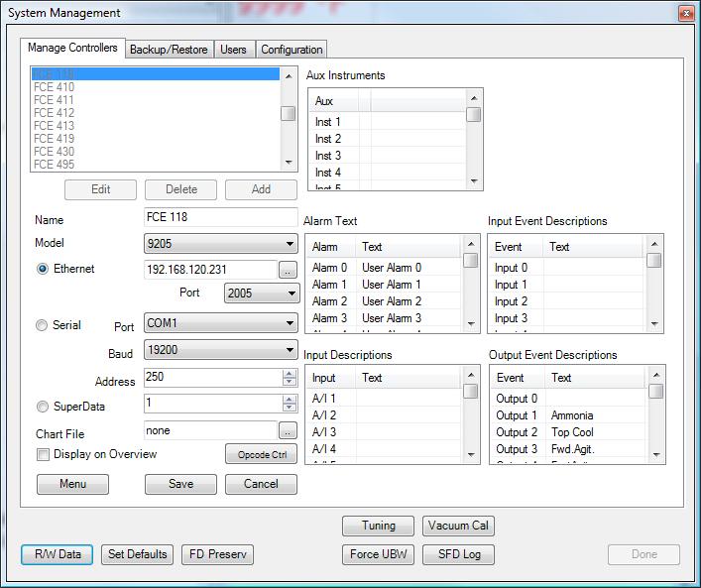Click the Aux Instruments scroll-down arrow
The height and width of the screenshot is (588, 701).
click(x=474, y=181)
